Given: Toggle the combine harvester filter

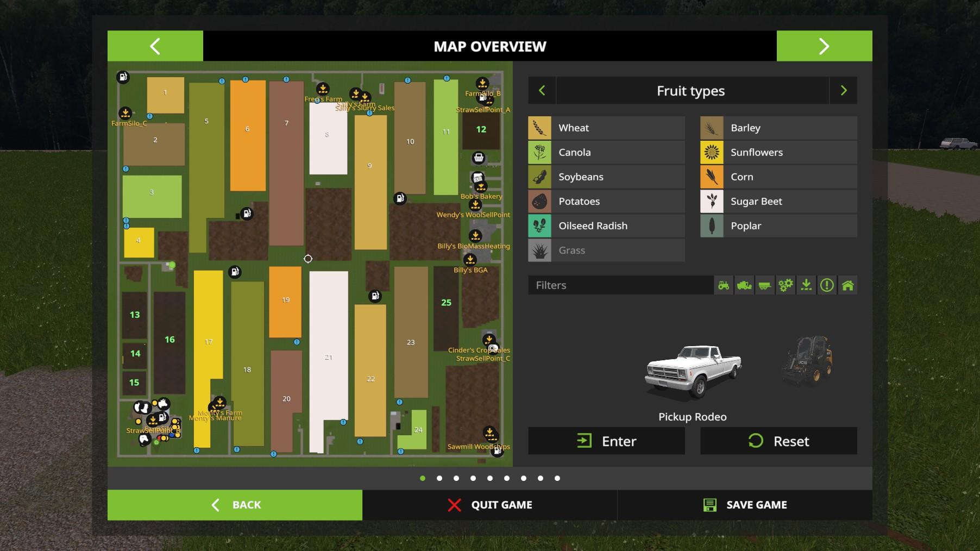Looking at the screenshot, I should click(744, 285).
